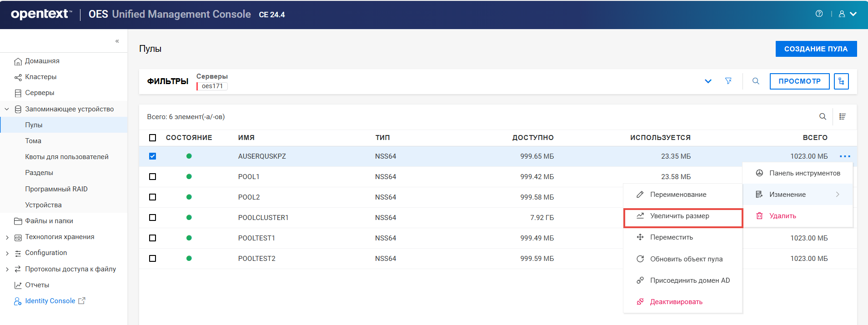
Task: Choose Деактивировать from the submenu
Action: coord(676,302)
